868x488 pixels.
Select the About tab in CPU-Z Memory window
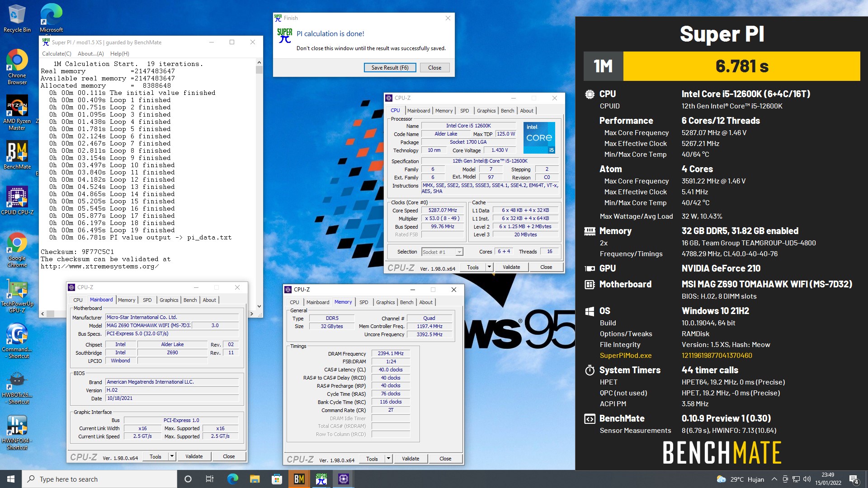[426, 302]
